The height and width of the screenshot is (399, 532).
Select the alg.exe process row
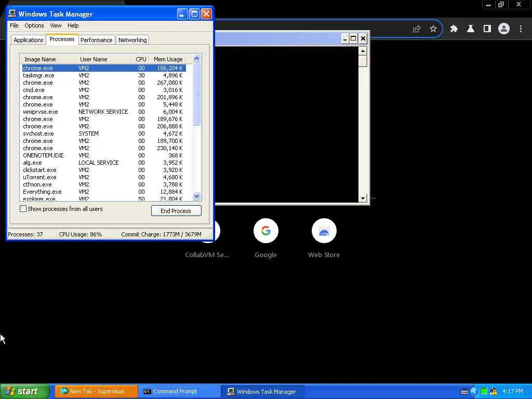tap(103, 163)
